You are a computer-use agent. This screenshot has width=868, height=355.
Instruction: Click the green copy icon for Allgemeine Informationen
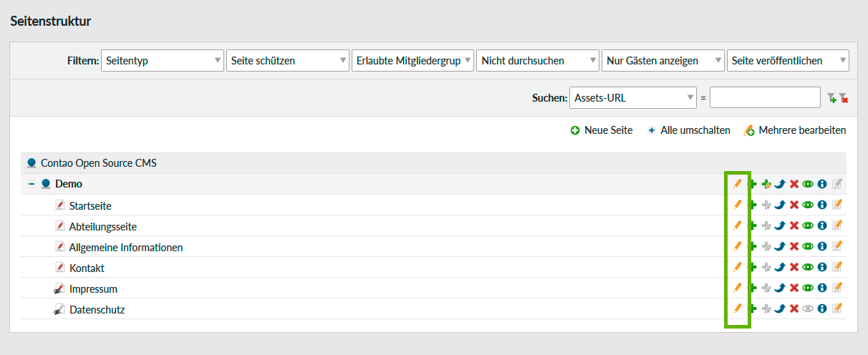pos(752,246)
